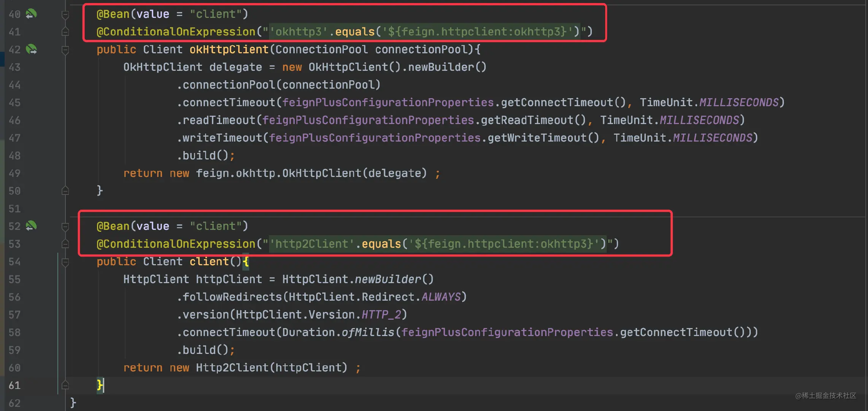Click the okHttpClient method name

pos(229,49)
